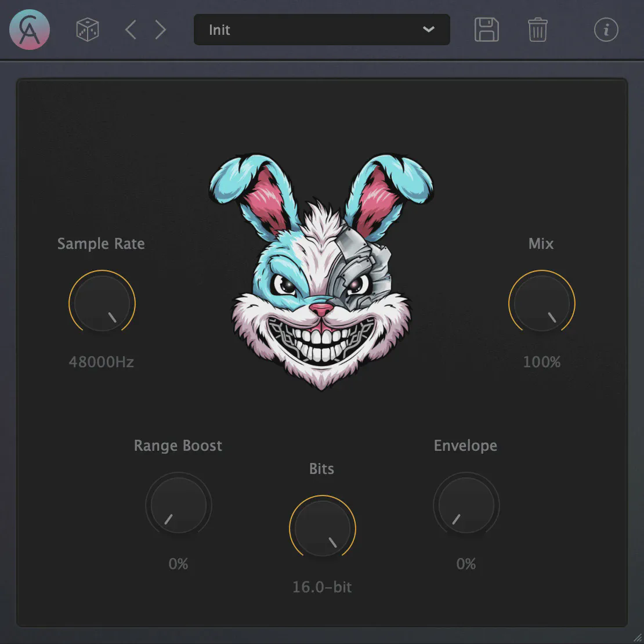Click the 48000Hz sample rate value
644x644 pixels.
click(x=102, y=362)
